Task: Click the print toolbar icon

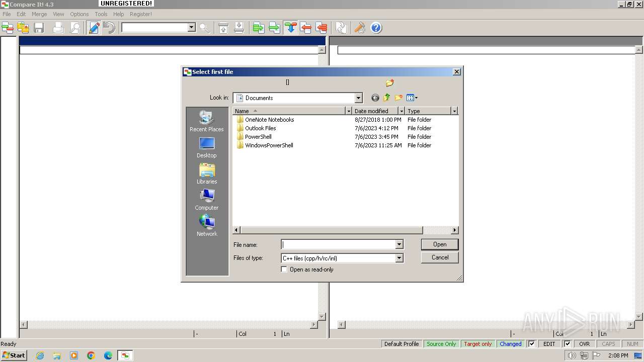Action: coord(58,28)
